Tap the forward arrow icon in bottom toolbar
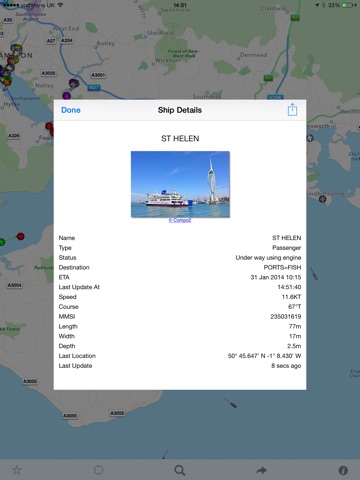 click(262, 470)
